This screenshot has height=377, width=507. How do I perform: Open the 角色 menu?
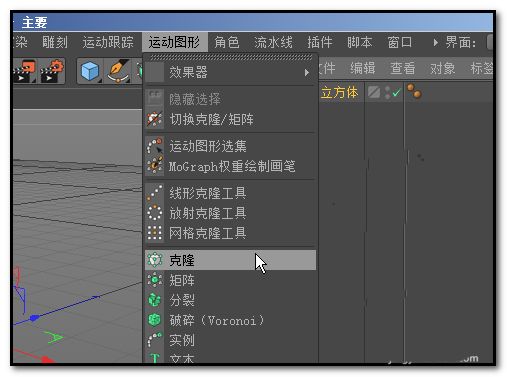(227, 42)
